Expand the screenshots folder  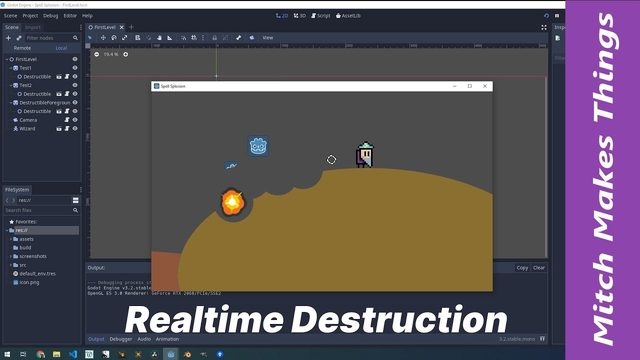point(11,256)
